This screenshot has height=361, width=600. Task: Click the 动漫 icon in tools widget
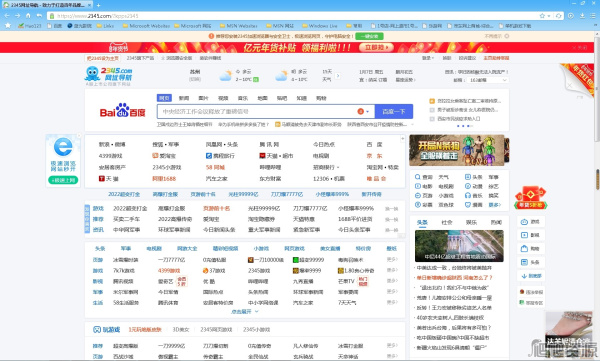click(x=468, y=186)
